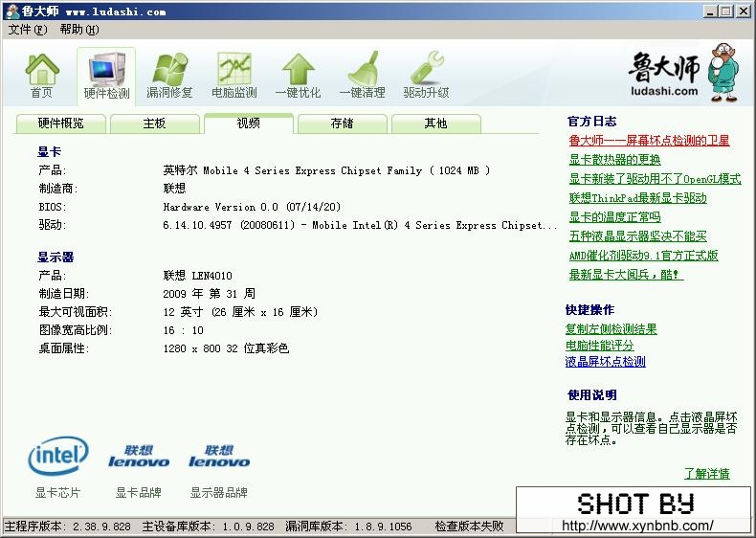Click the Intel 显卡芯片 logo
Viewport: 756px width, 538px height.
pos(57,456)
